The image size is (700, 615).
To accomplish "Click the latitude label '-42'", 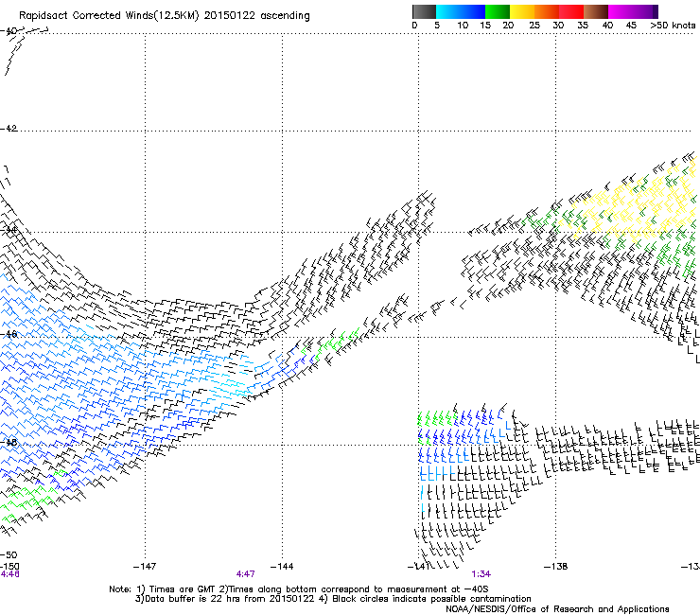I will [9, 129].
